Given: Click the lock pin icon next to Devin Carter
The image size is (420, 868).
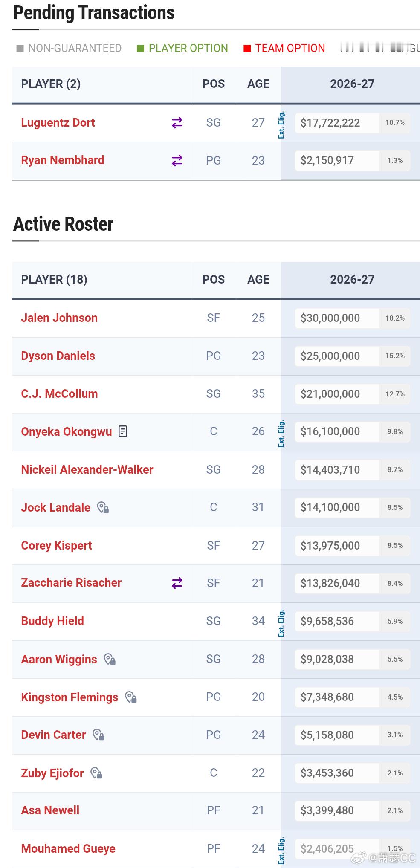Looking at the screenshot, I should pos(98,735).
